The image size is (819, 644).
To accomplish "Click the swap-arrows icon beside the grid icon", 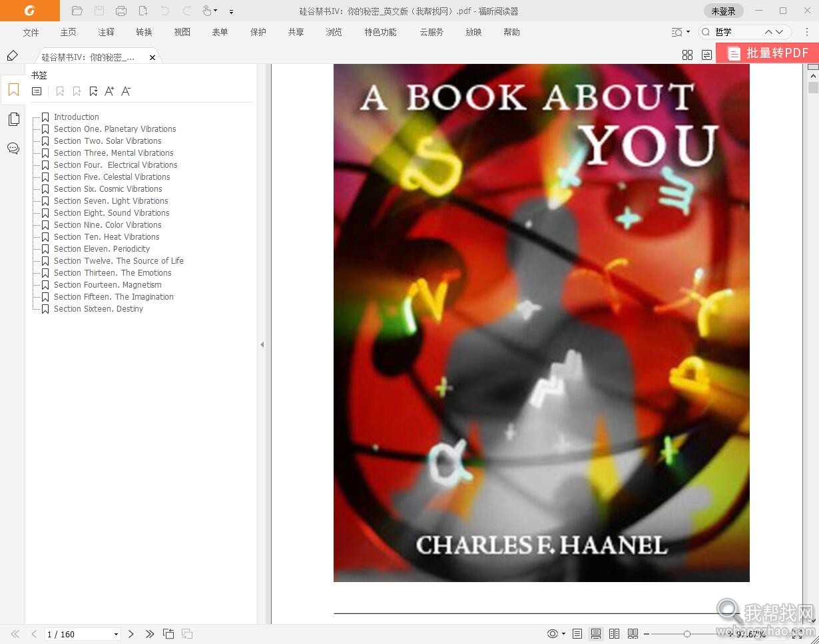I will click(x=706, y=55).
